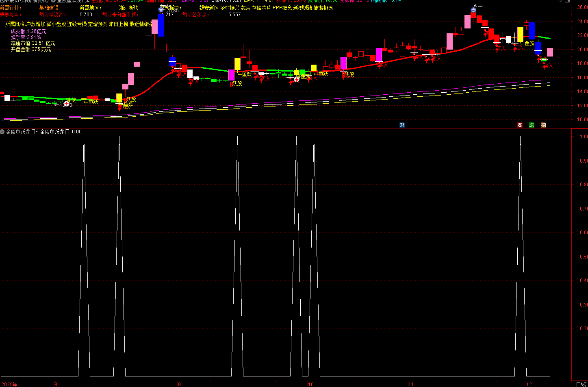Click the red plus marker near 12.72 label

tap(67, 104)
